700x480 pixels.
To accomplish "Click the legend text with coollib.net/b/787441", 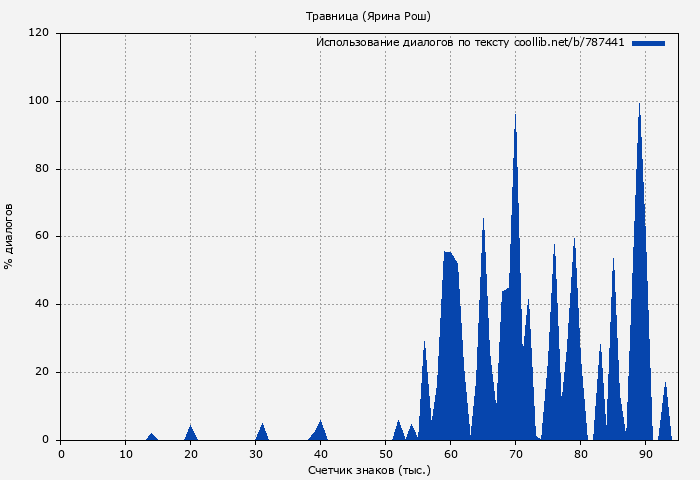I will pyautogui.click(x=470, y=43).
